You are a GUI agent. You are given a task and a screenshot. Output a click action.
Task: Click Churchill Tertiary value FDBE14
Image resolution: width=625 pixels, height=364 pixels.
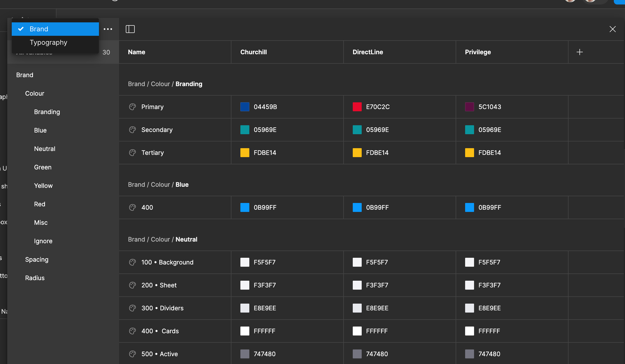pyautogui.click(x=265, y=153)
